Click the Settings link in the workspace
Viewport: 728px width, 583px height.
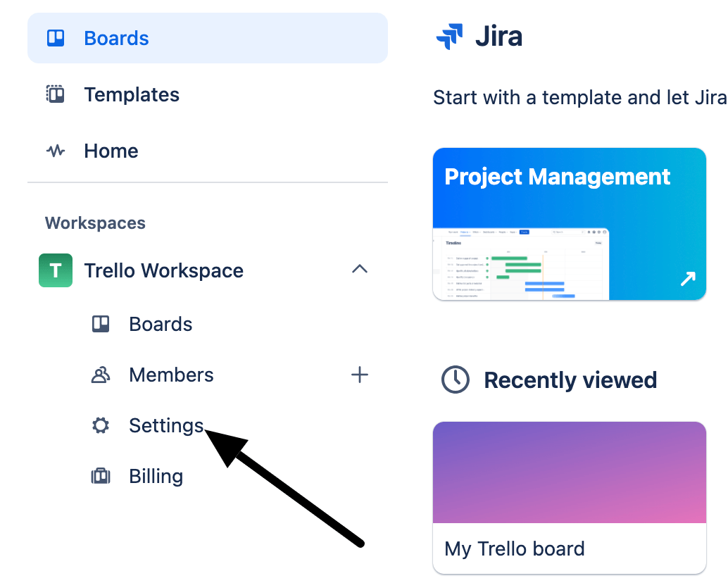click(x=165, y=425)
